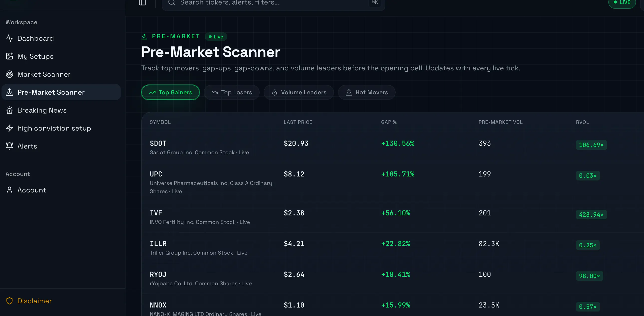644x316 pixels.
Task: Select the ILLR ticker symbol
Action: [x=158, y=244]
